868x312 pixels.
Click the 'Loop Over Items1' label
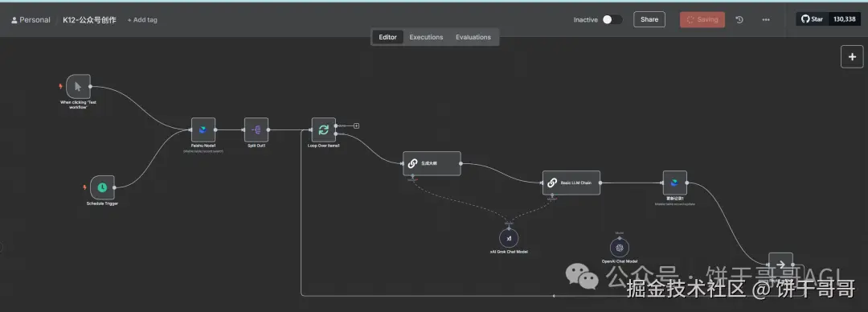pyautogui.click(x=324, y=146)
